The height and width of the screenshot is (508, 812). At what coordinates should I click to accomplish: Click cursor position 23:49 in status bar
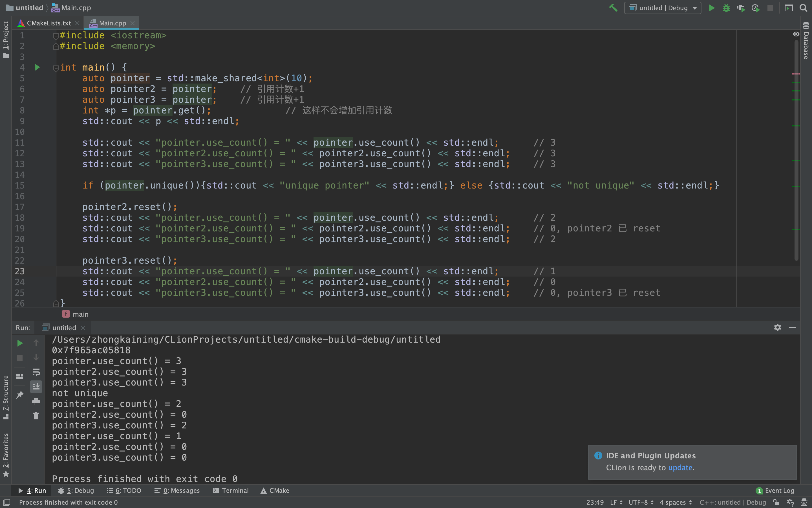(x=595, y=502)
